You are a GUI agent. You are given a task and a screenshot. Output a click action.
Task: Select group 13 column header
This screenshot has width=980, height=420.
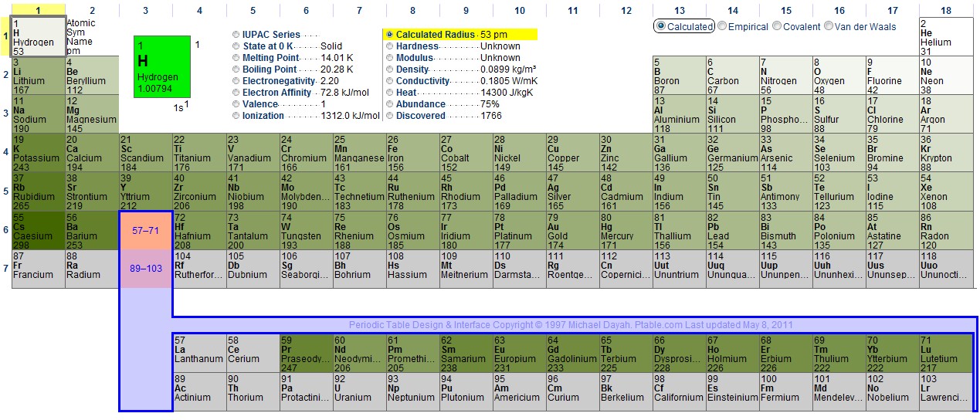pos(679,10)
